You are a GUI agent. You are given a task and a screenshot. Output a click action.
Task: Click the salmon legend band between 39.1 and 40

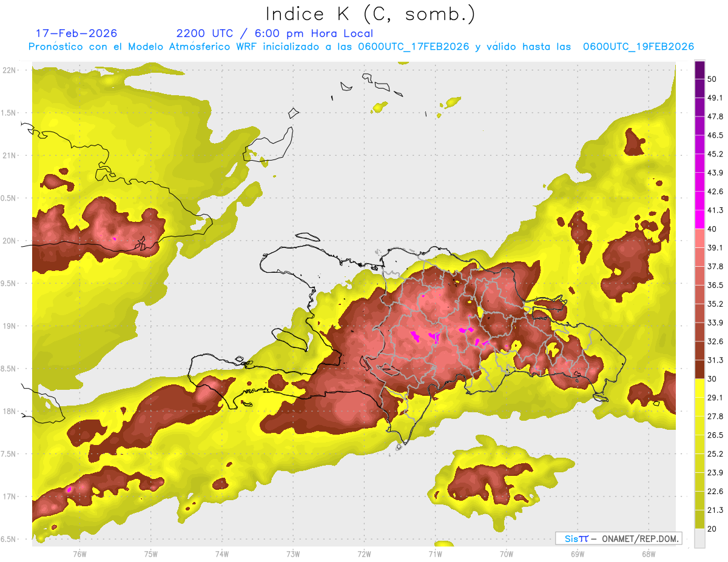[x=699, y=238]
